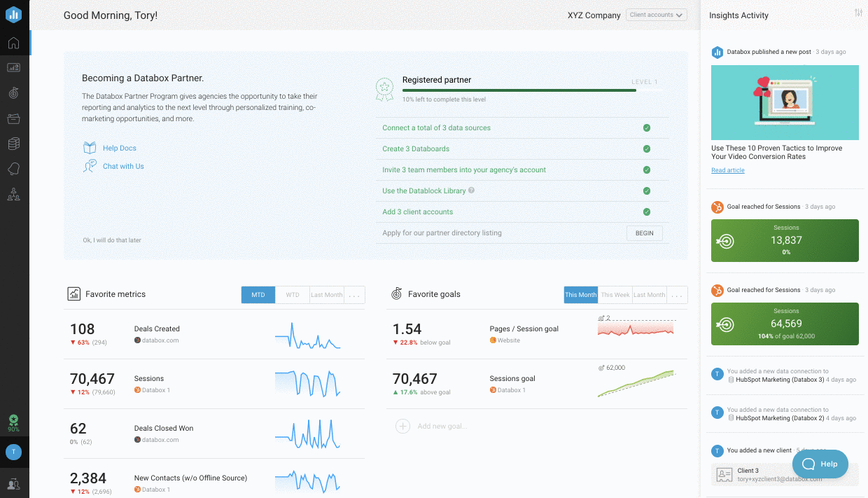This screenshot has height=498, width=868.
Task: Open Alerts bell icon in sidebar
Action: 13,169
